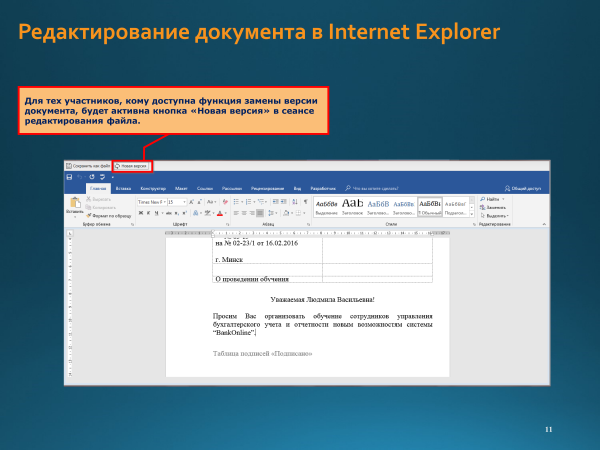The height and width of the screenshot is (450, 600).
Task: Click the red font color swatch
Action: [220, 212]
